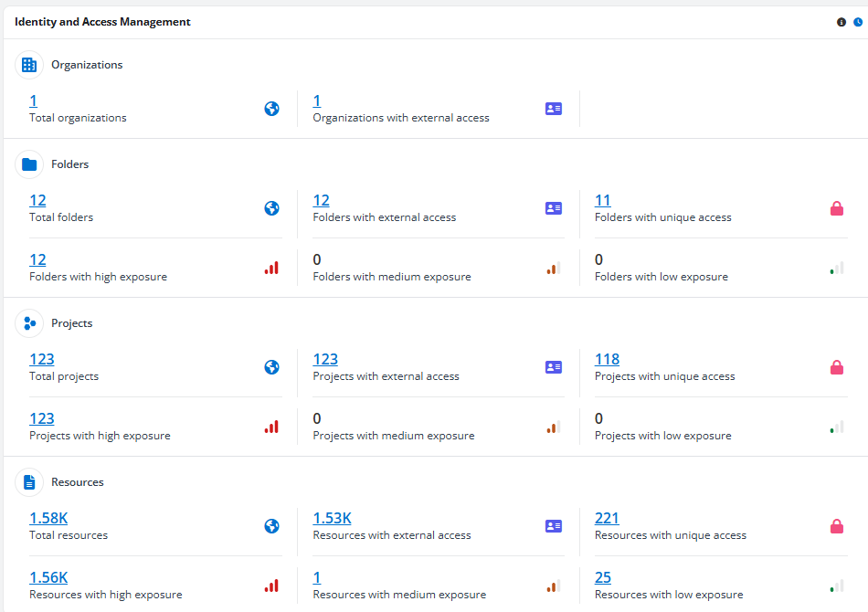Click the orange medium exposure icon for Resources
The width and height of the screenshot is (868, 612).
coord(553,585)
